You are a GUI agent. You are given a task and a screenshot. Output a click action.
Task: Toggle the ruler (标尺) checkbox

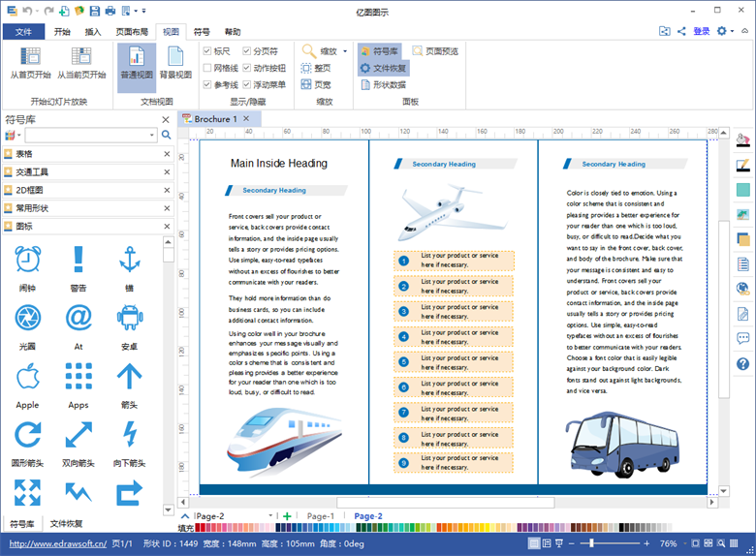click(x=207, y=50)
